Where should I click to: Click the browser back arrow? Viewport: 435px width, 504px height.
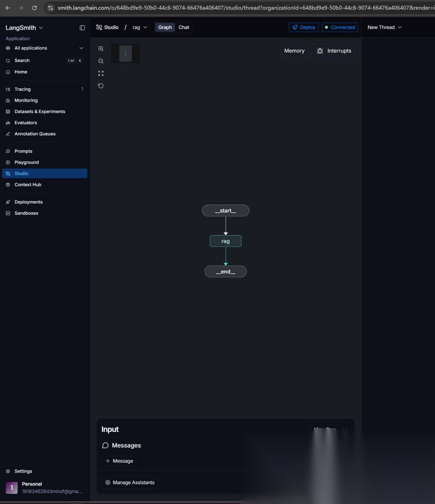(8, 8)
